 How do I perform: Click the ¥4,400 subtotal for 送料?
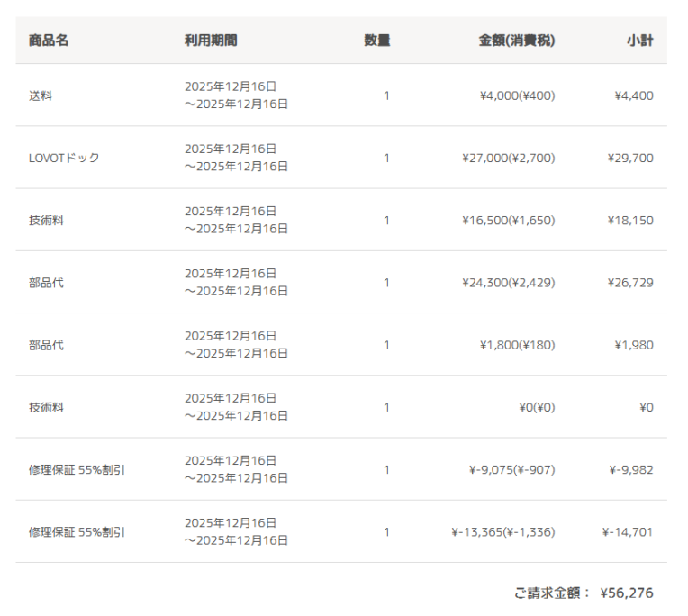(633, 95)
